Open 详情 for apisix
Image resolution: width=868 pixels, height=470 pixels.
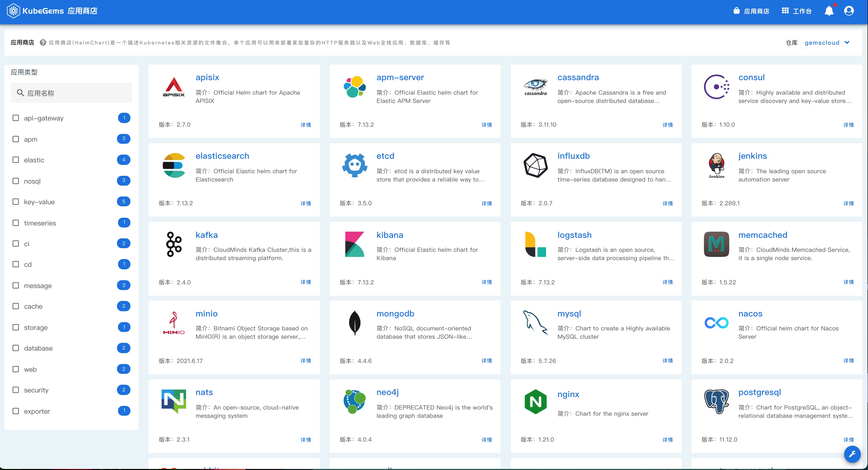coord(306,125)
